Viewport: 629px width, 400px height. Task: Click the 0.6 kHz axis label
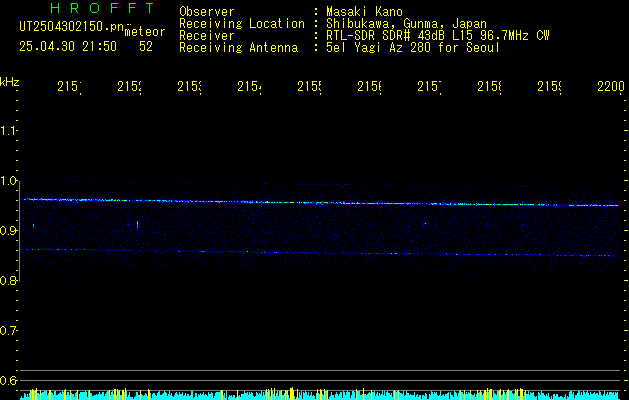pyautogui.click(x=8, y=380)
